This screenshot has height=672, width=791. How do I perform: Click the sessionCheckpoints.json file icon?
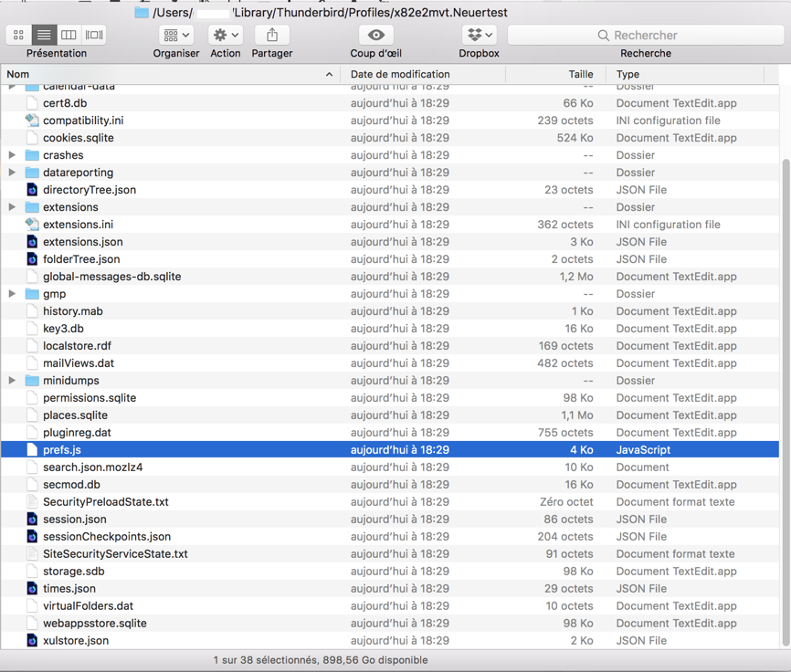32,536
